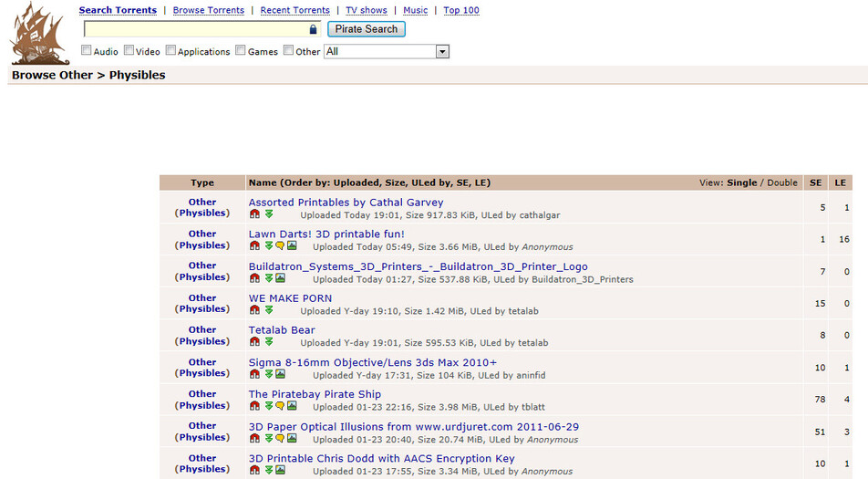Open uploader tblatt's profile link

(x=533, y=407)
